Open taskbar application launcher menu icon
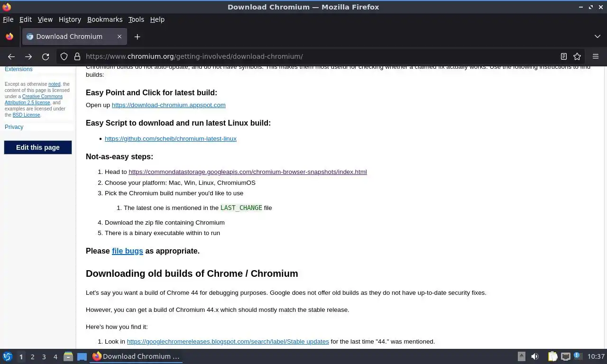This screenshot has width=607, height=364. pos(8,356)
